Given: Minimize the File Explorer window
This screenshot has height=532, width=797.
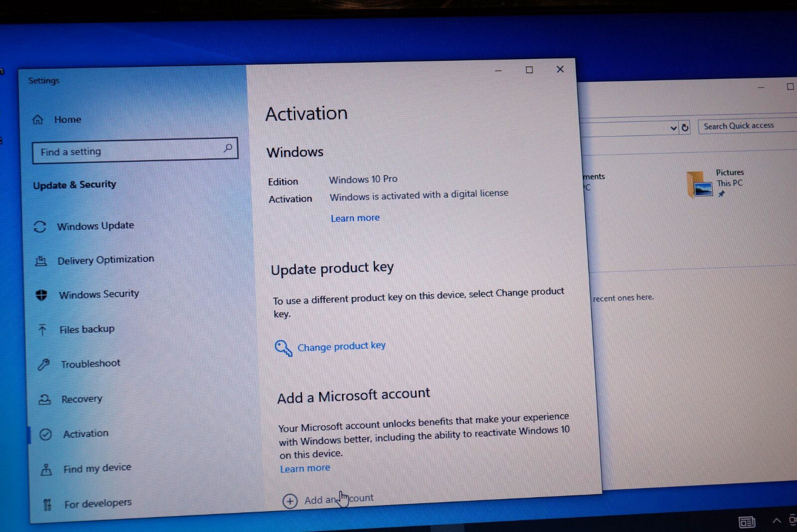Looking at the screenshot, I should (761, 87).
